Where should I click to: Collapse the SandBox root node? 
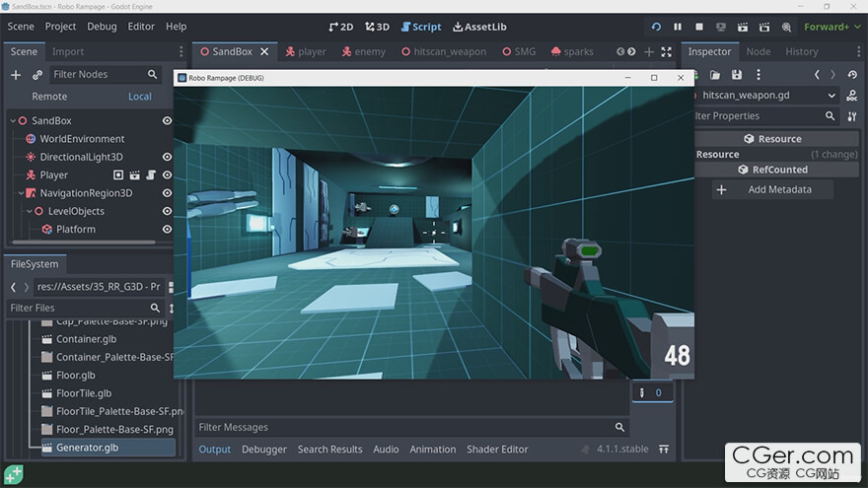pyautogui.click(x=13, y=120)
